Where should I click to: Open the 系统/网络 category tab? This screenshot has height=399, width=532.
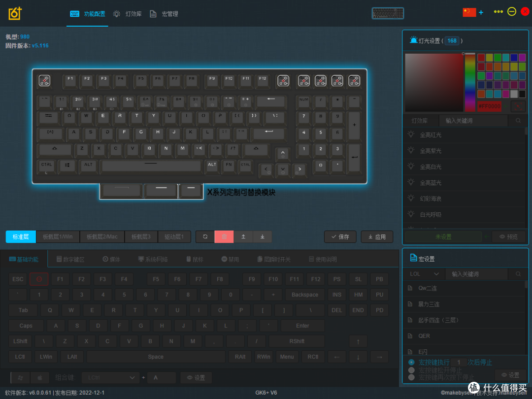(x=153, y=259)
